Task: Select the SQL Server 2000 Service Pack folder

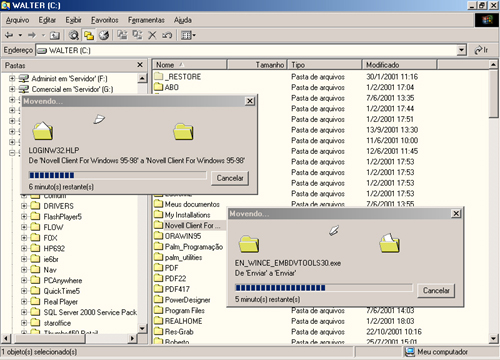Action: click(x=90, y=312)
